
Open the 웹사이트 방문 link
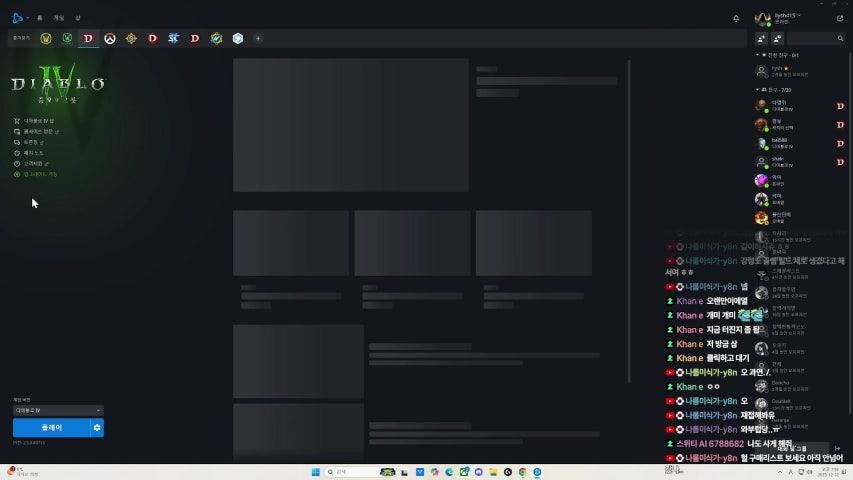coord(36,132)
